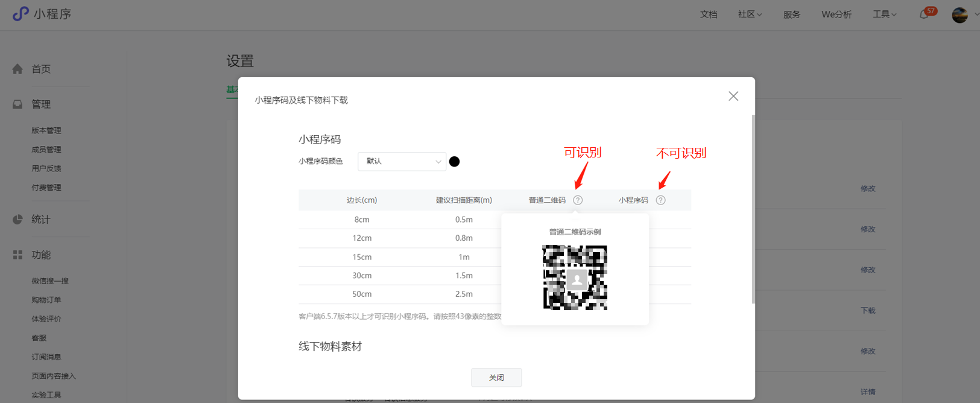
Task: Open 页面内容接入 in the sidebar
Action: [x=54, y=376]
